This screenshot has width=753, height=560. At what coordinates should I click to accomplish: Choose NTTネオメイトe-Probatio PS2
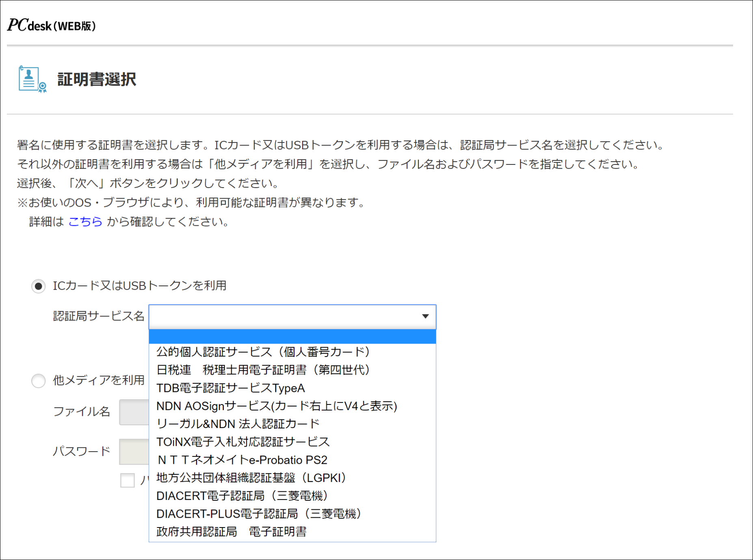coord(292,460)
